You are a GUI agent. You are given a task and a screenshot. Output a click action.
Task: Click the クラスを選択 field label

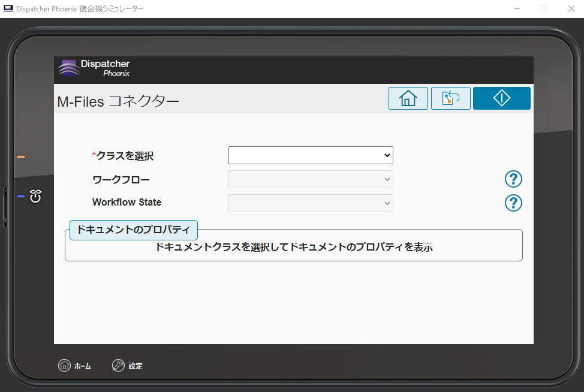click(x=123, y=156)
